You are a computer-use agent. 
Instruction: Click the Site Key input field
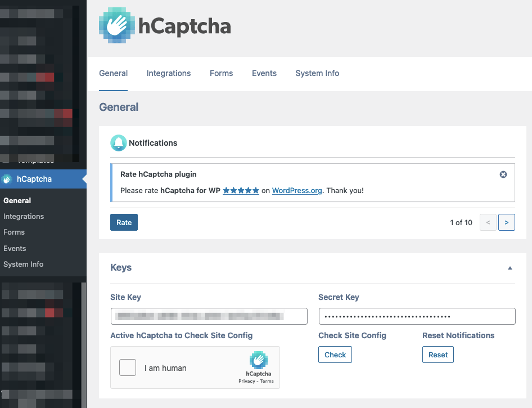point(209,316)
